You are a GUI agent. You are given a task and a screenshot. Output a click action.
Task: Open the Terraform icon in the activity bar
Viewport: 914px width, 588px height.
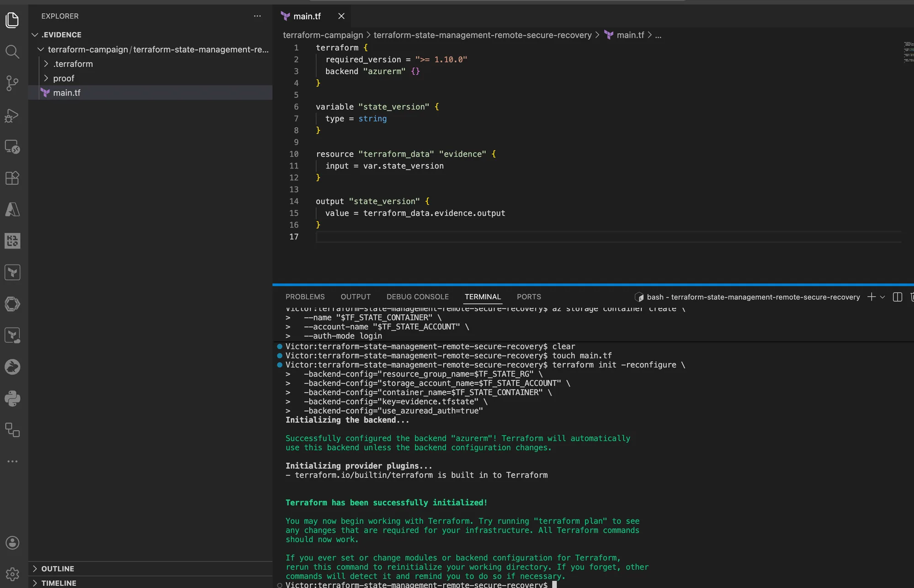[x=12, y=272]
